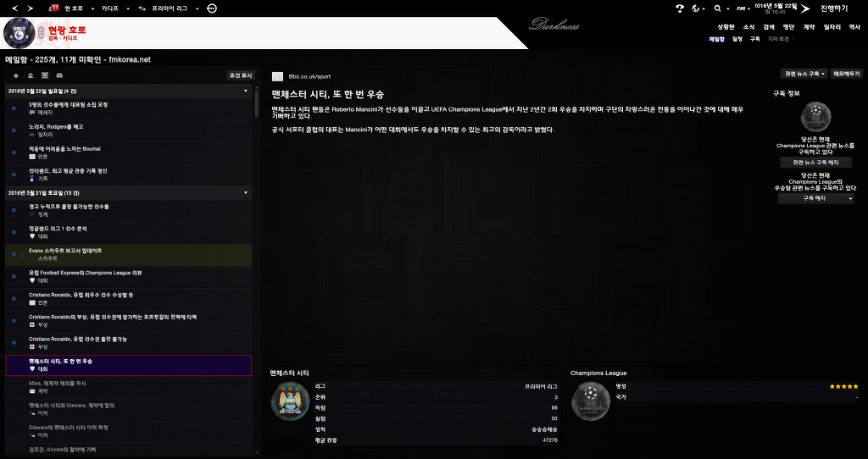
Task: Toggle unread dot on Evans 스카우트 보고서 message
Action: click(x=14, y=252)
